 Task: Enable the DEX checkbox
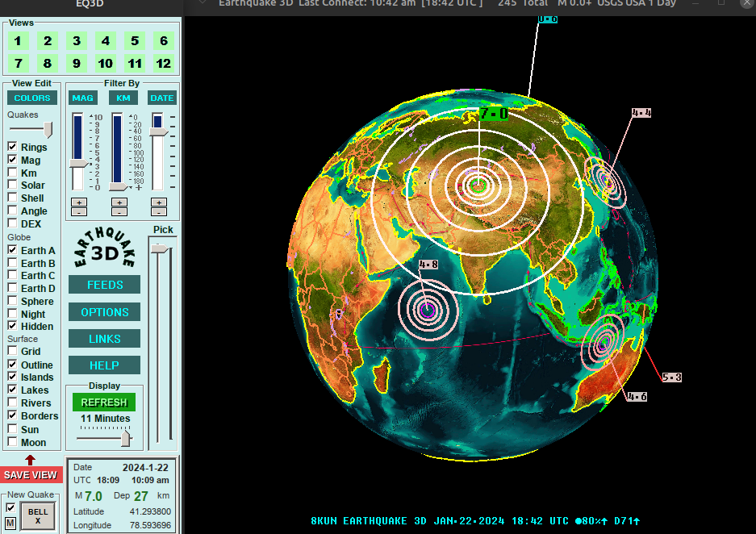pos(13,223)
